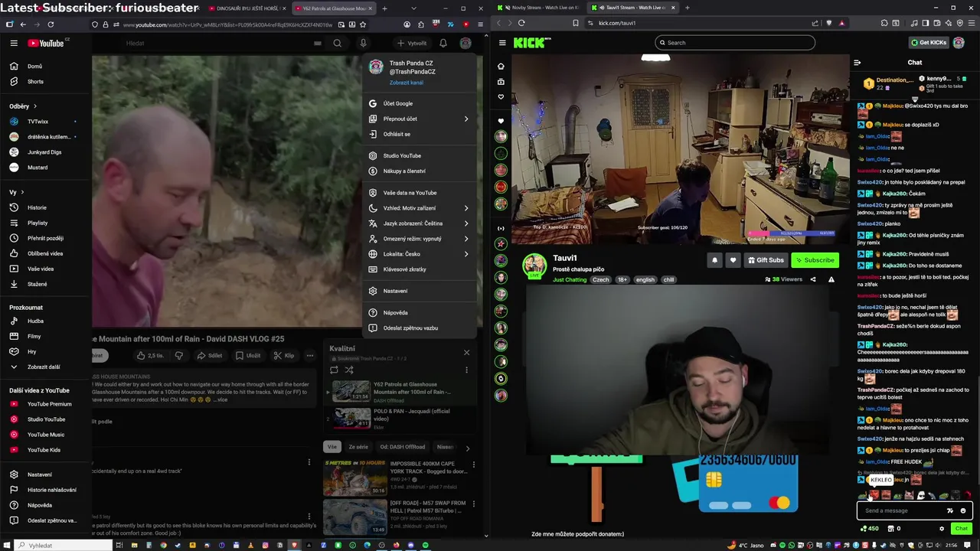The height and width of the screenshot is (551, 980).
Task: Click the bell notification button for Tauvi1
Action: (714, 260)
